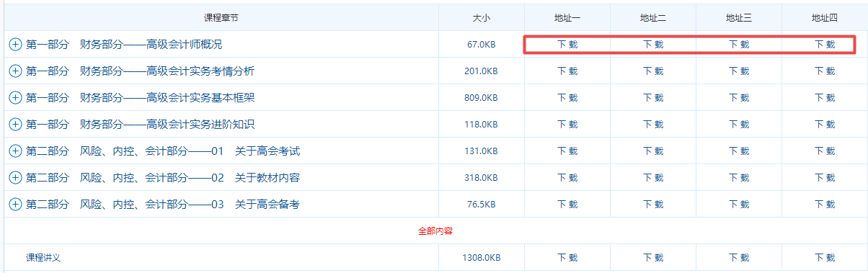The image size is (868, 273).
Task: Download 高级会计实务进阶知识 from 地址一
Action: pyautogui.click(x=567, y=125)
